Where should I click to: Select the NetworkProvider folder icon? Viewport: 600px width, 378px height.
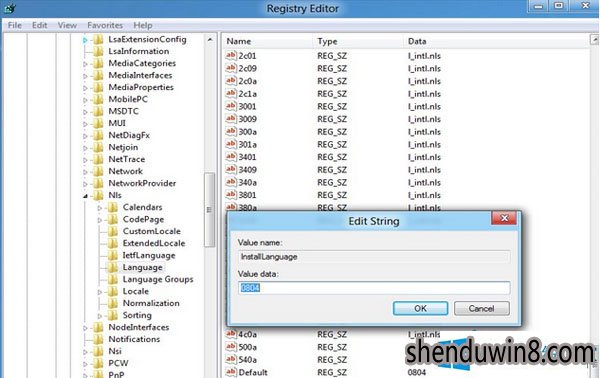98,183
